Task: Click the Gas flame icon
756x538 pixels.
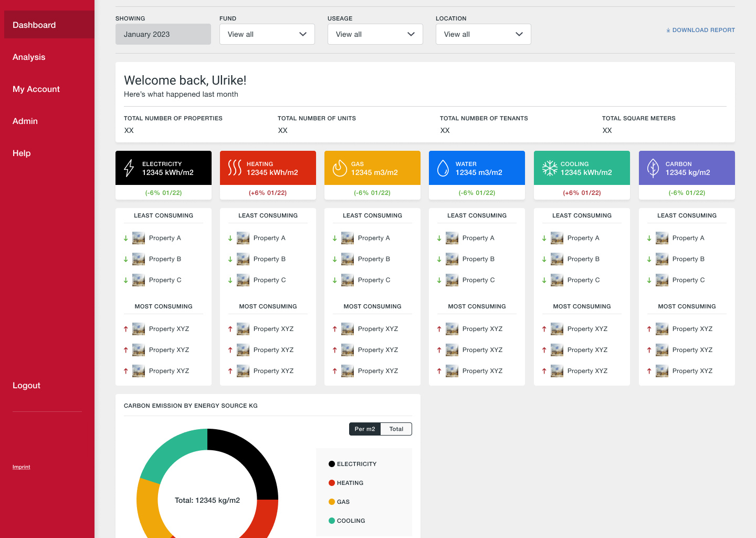Action: [x=340, y=168]
